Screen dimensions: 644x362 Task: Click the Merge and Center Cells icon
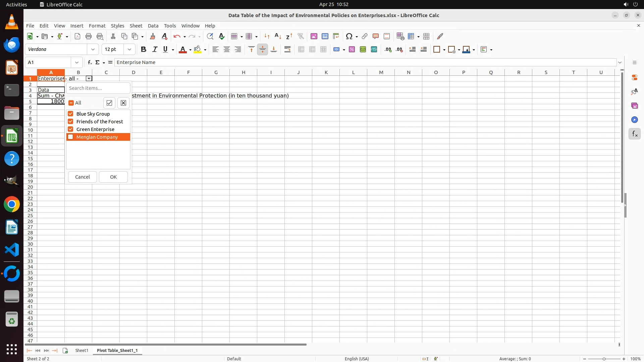[301, 50]
